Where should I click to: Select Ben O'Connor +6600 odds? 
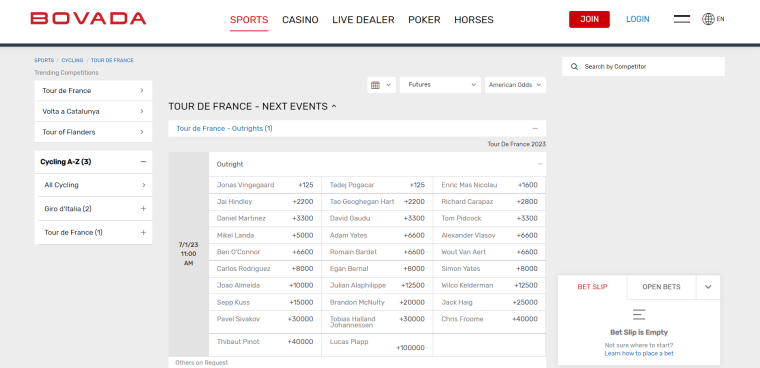point(265,252)
